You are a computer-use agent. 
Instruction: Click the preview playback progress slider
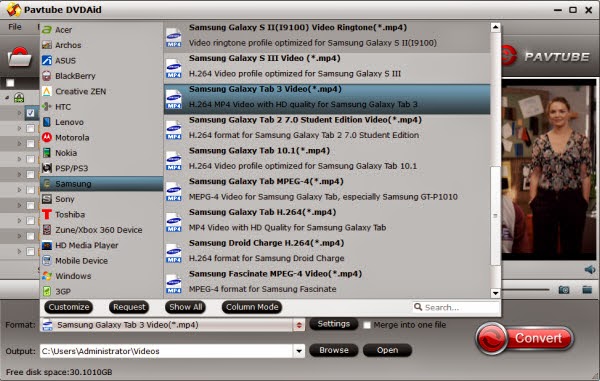525,290
